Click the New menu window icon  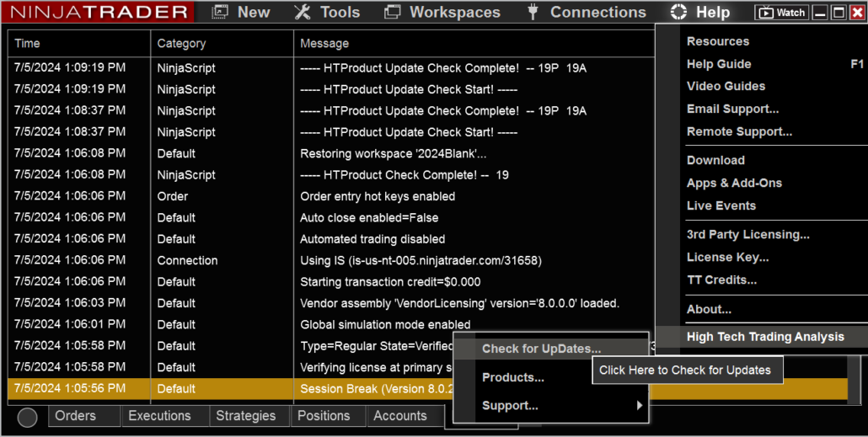(x=220, y=12)
